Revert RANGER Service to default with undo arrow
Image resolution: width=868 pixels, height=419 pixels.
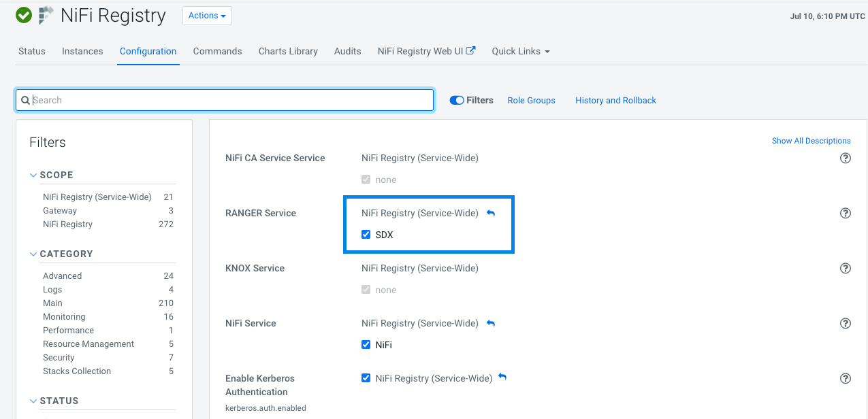click(x=491, y=213)
